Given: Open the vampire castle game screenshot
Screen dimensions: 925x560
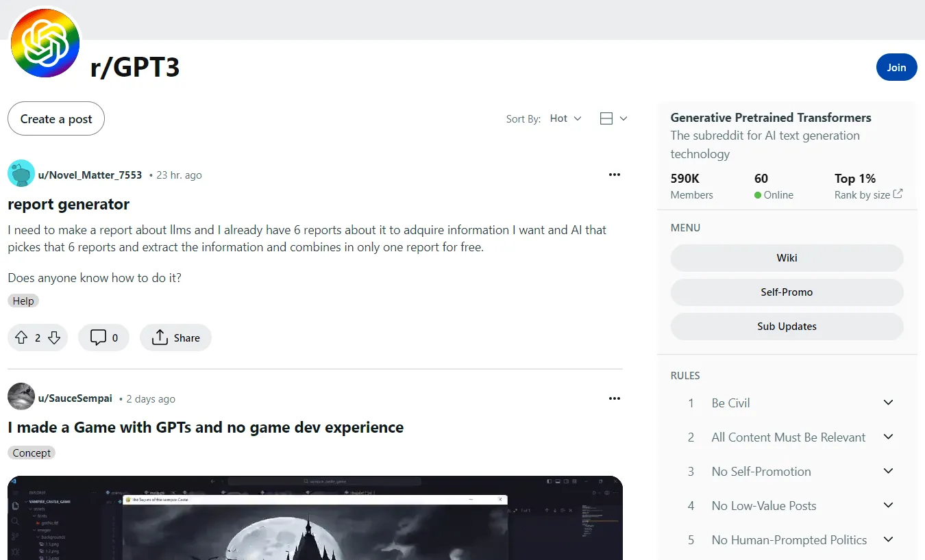Looking at the screenshot, I should (315, 518).
